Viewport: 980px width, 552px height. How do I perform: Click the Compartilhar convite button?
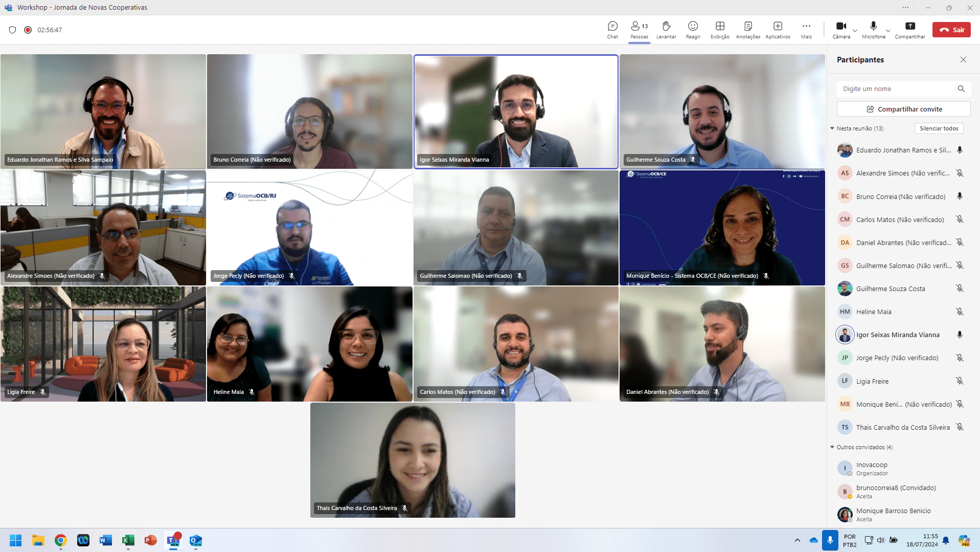(x=903, y=109)
